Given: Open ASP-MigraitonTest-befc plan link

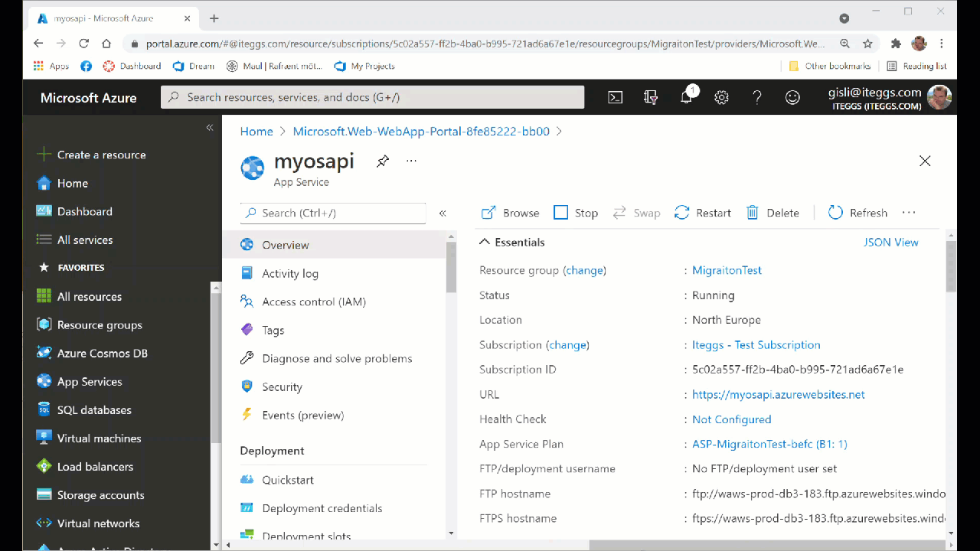Looking at the screenshot, I should (769, 444).
